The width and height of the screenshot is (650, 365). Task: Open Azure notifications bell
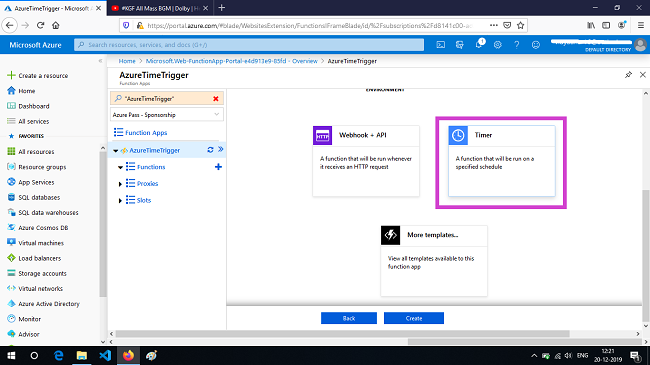[479, 44]
